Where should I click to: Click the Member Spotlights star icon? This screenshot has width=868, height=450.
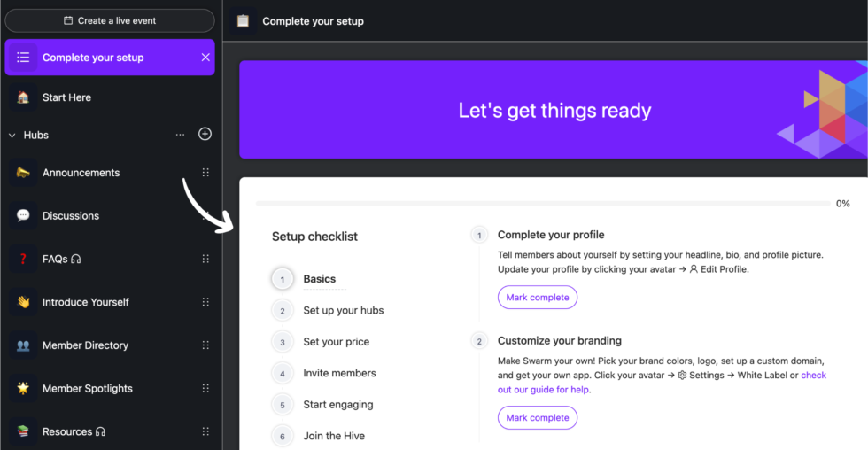tap(24, 388)
